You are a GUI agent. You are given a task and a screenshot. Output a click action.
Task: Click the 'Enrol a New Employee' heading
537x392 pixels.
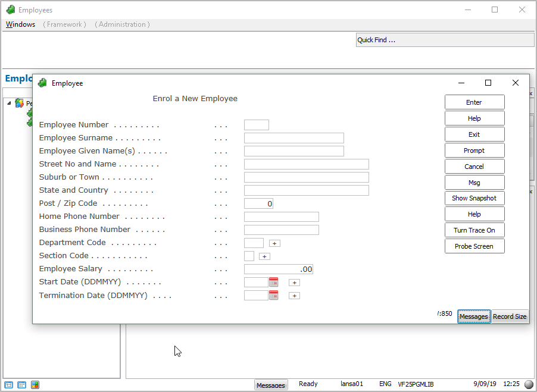[195, 99]
